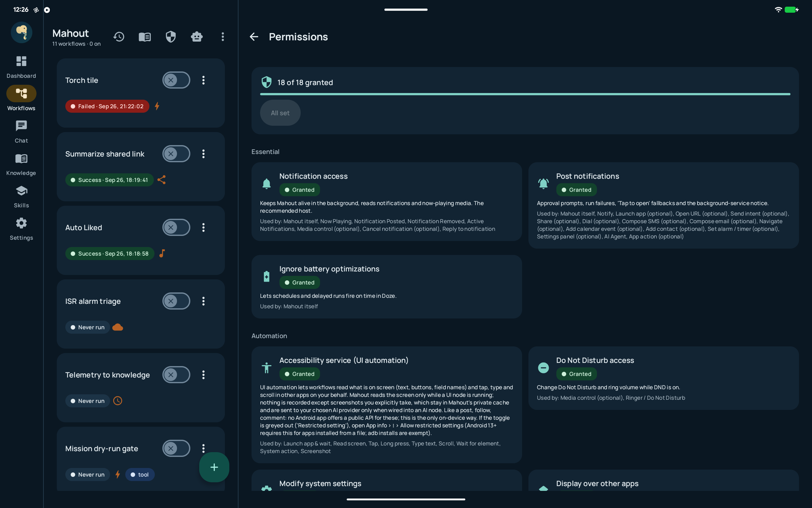Image resolution: width=812 pixels, height=508 pixels.
Task: Click lightning icon on Mission dry-run gate
Action: (x=118, y=474)
